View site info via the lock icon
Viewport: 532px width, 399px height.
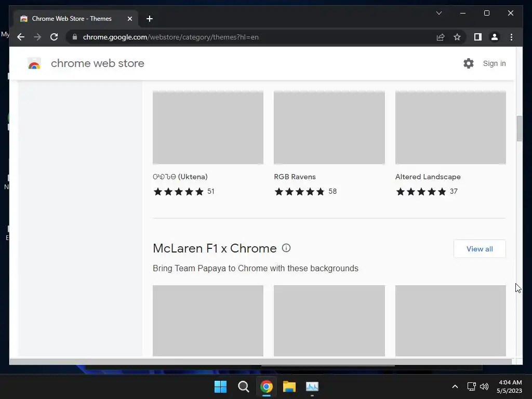pos(75,37)
